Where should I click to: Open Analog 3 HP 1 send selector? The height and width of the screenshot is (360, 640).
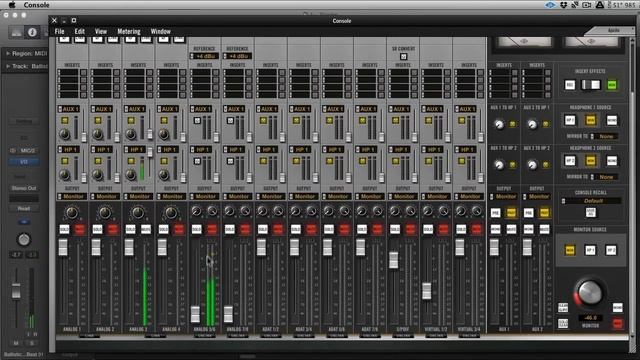click(134, 149)
